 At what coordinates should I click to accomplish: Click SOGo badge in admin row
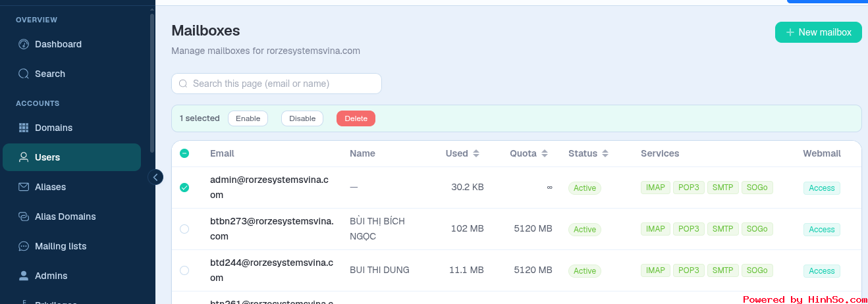click(757, 188)
